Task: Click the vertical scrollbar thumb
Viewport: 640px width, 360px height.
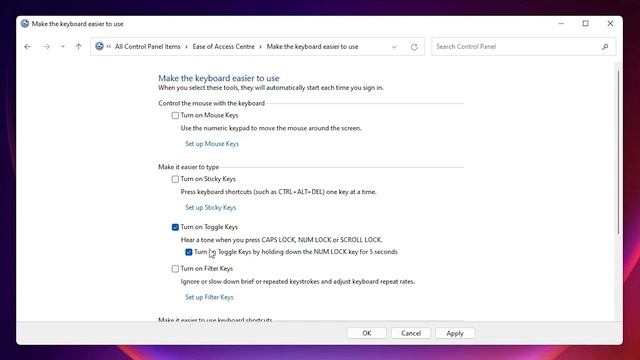Action: pos(618,152)
